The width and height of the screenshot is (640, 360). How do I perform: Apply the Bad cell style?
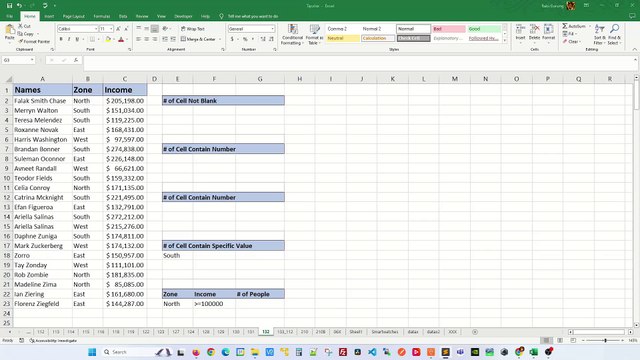point(449,29)
